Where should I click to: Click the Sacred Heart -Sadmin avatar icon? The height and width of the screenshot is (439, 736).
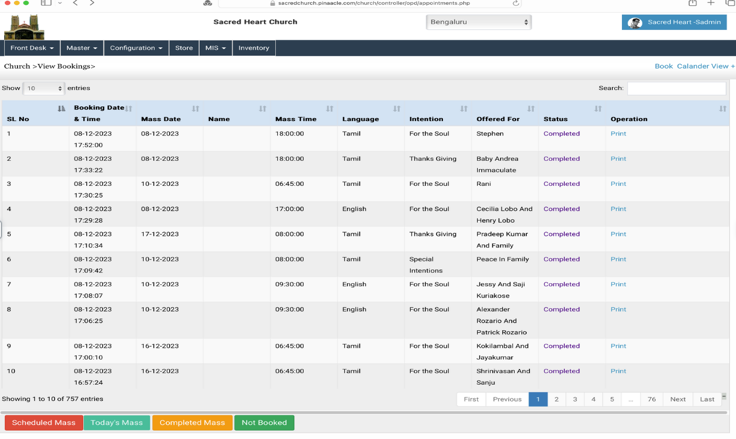coord(635,23)
